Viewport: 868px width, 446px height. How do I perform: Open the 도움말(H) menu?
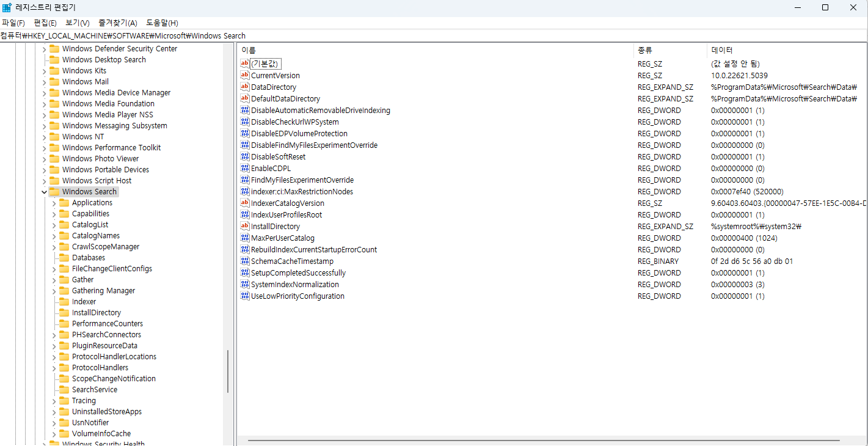pyautogui.click(x=162, y=23)
